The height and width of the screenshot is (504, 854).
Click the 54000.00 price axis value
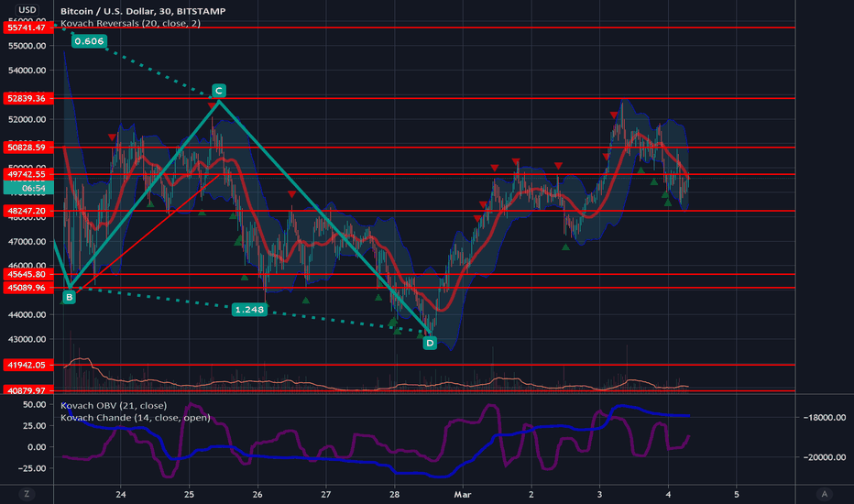click(27, 71)
